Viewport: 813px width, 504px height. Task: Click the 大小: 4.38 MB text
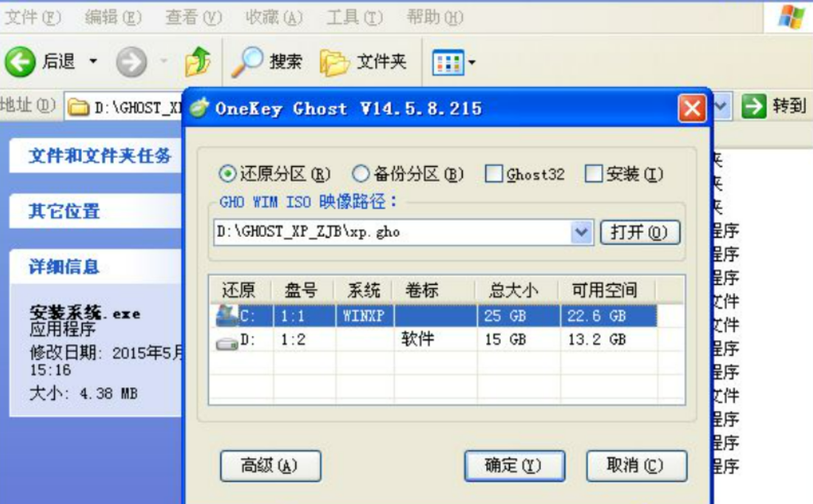point(83,393)
